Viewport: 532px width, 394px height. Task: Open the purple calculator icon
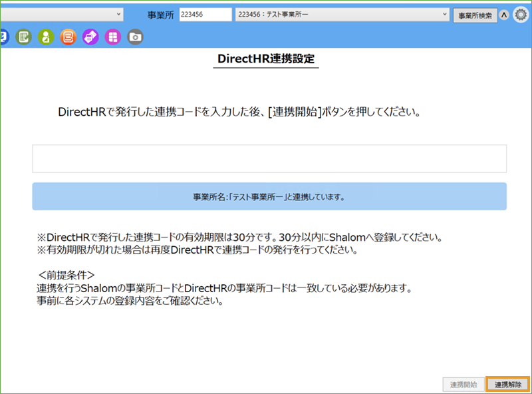[90, 37]
